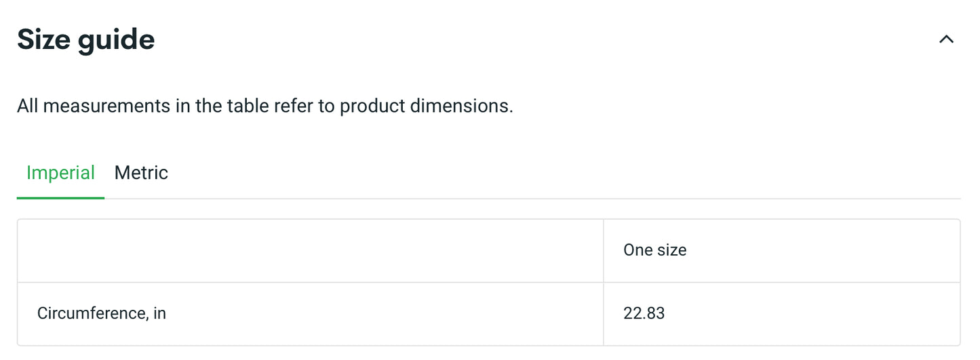Screen dimensions: 980x360
Task: Click the "Circumference, in" row label
Action: coord(102,313)
